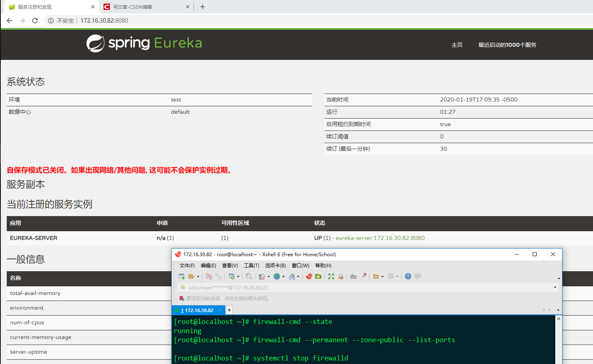Click the Font icon in Xshell toolbar
Image resolution: width=593 pixels, height=364 pixels.
tap(292, 276)
